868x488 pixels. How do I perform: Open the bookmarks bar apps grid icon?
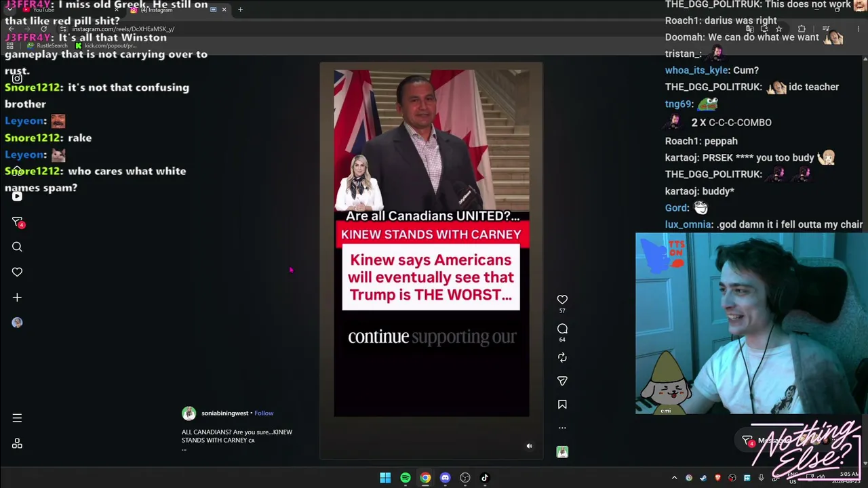coord(11,45)
